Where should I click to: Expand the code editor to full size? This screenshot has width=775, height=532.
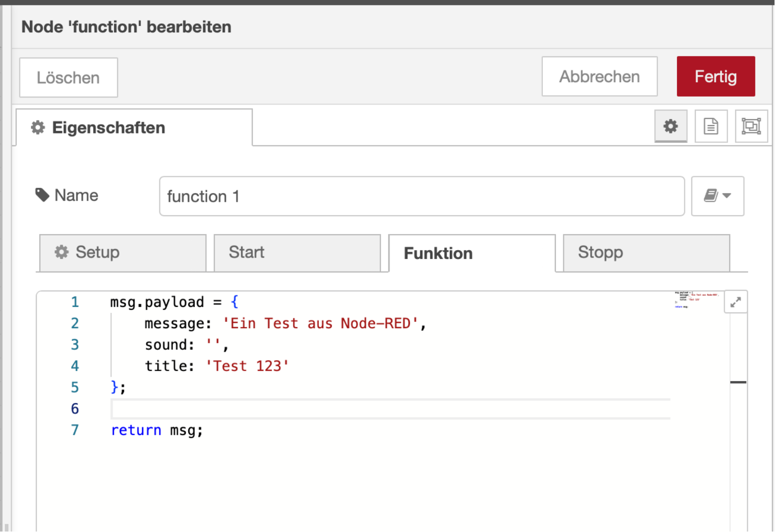[736, 302]
